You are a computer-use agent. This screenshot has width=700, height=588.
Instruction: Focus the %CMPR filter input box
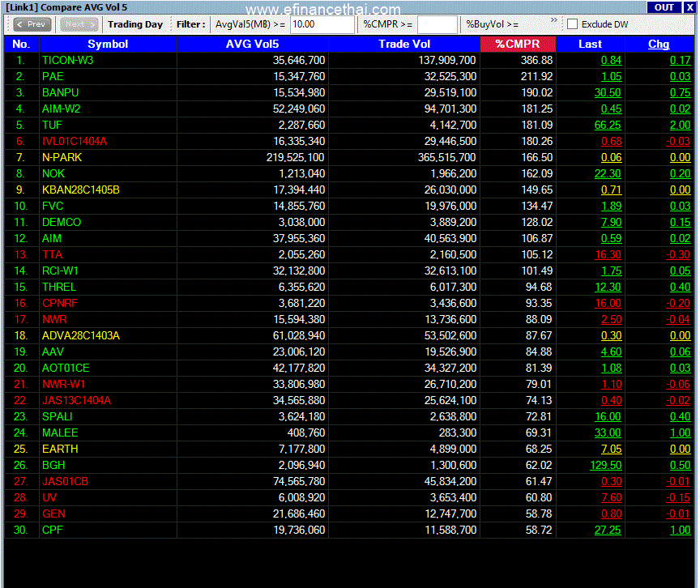(437, 24)
